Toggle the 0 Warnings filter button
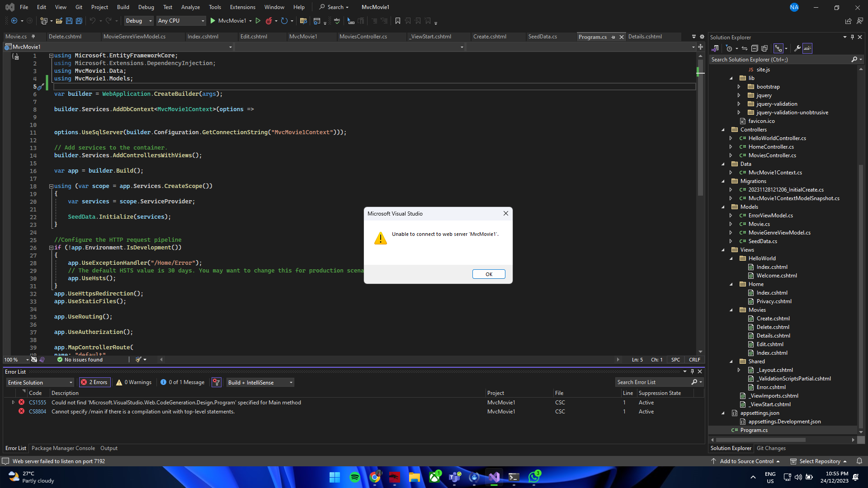 134,382
